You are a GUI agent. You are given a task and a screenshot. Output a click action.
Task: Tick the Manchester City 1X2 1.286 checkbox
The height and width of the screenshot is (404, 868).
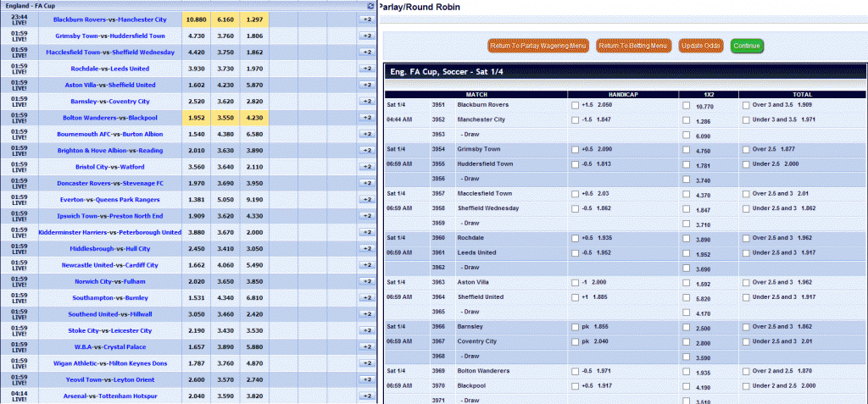(687, 120)
